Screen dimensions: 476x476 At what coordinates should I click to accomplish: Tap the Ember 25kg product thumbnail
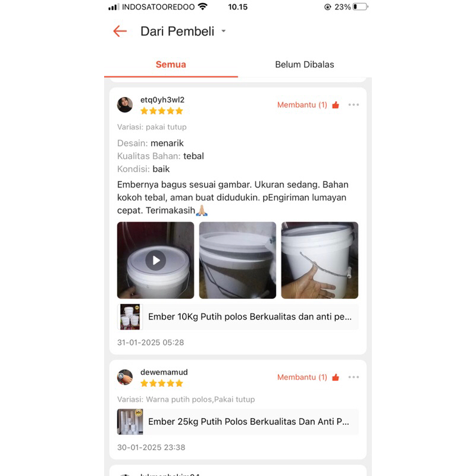tap(130, 422)
